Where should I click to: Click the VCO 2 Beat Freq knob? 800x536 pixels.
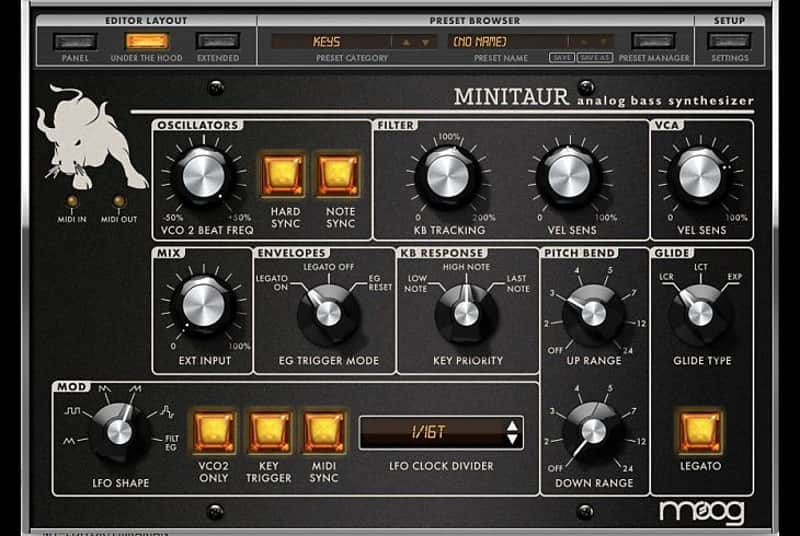(x=204, y=176)
